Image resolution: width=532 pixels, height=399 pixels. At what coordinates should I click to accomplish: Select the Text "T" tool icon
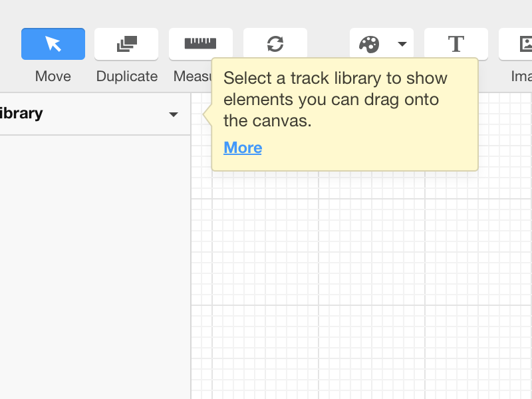(456, 44)
